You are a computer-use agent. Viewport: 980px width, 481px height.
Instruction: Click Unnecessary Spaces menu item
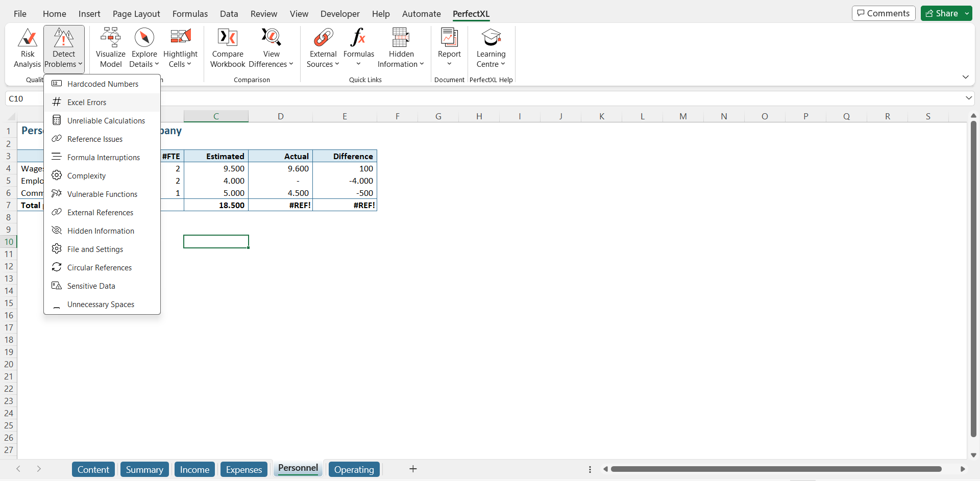[x=102, y=304]
